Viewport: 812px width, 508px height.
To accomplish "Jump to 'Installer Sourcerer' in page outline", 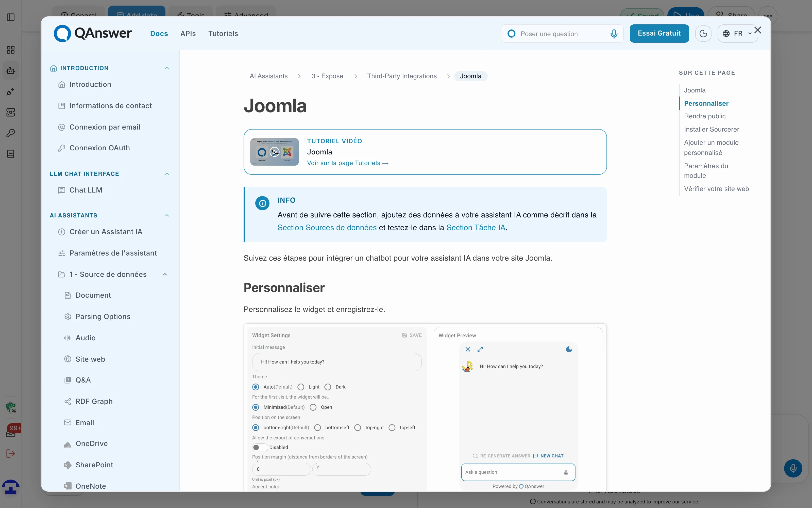I will (x=711, y=129).
